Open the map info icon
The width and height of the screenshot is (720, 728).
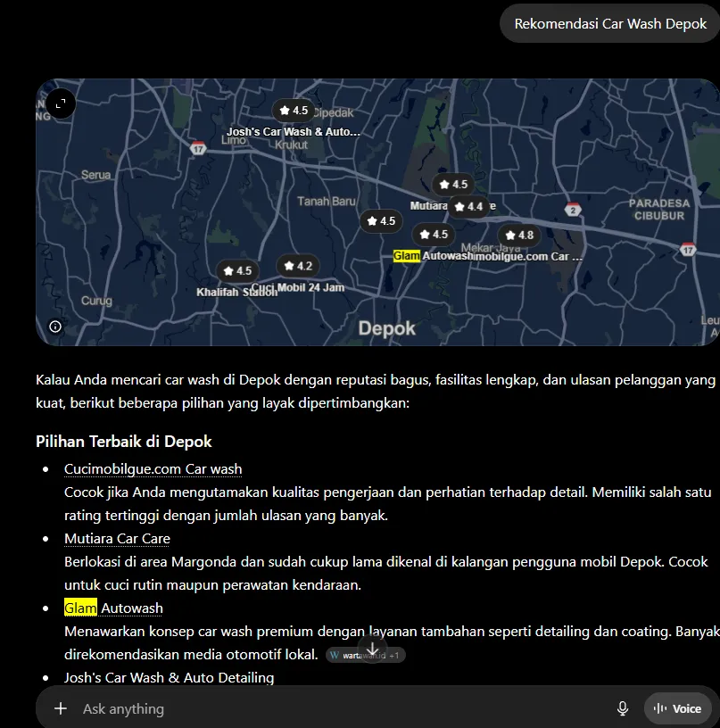point(55,327)
